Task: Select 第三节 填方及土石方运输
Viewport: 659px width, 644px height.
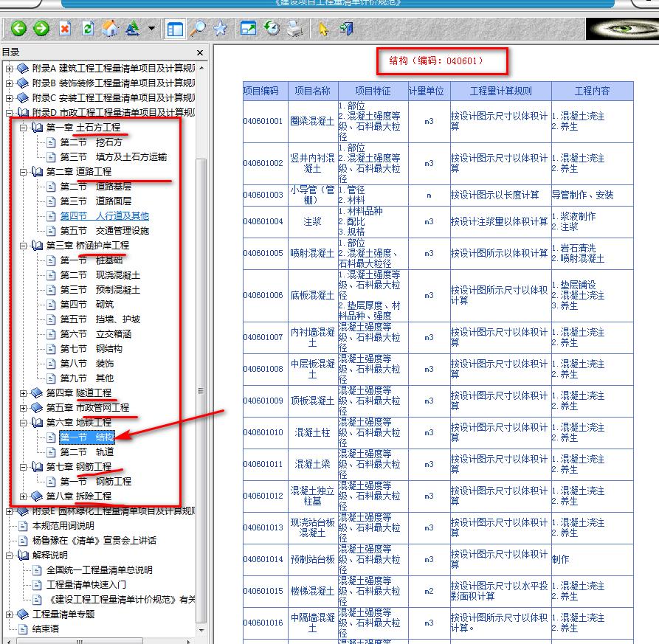Action: [x=114, y=157]
